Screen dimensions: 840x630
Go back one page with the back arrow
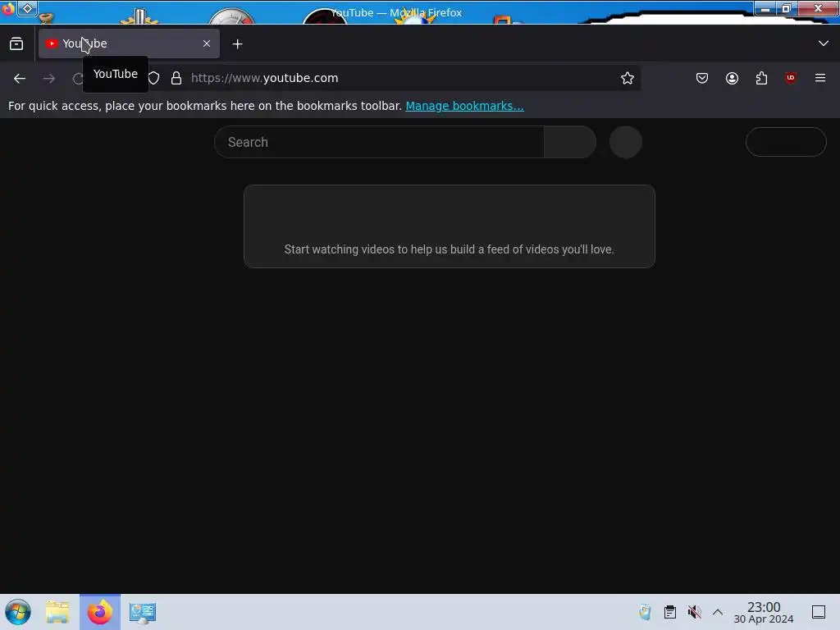[20, 79]
